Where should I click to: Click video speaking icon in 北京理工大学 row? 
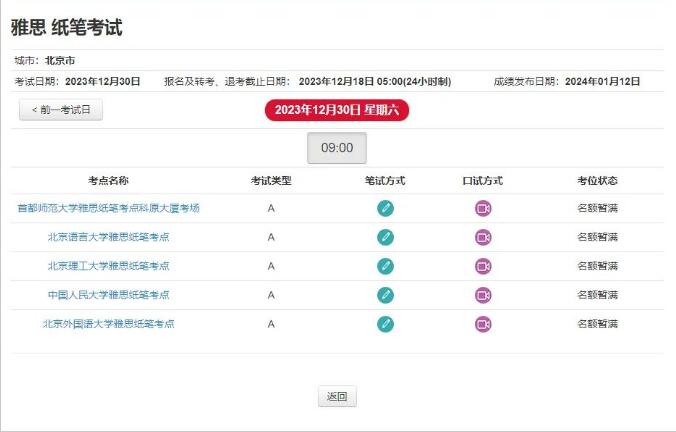pos(483,266)
